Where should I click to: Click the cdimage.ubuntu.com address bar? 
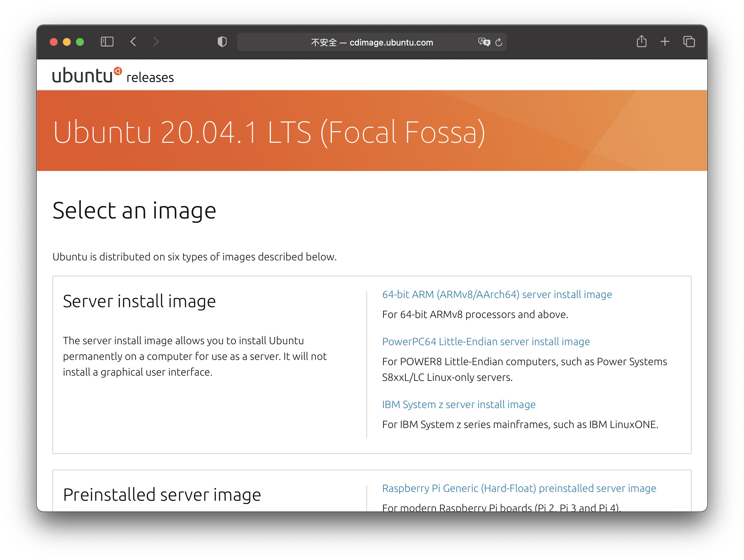372,42
